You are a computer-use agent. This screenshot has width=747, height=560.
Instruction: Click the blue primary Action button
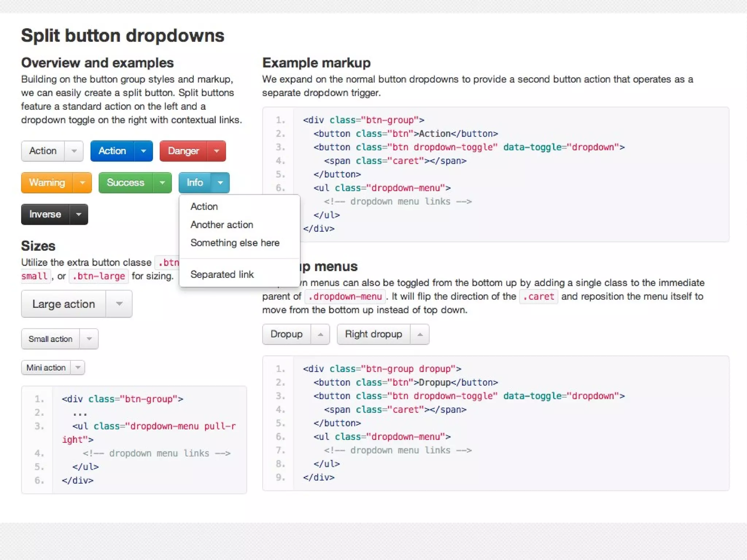pos(112,151)
